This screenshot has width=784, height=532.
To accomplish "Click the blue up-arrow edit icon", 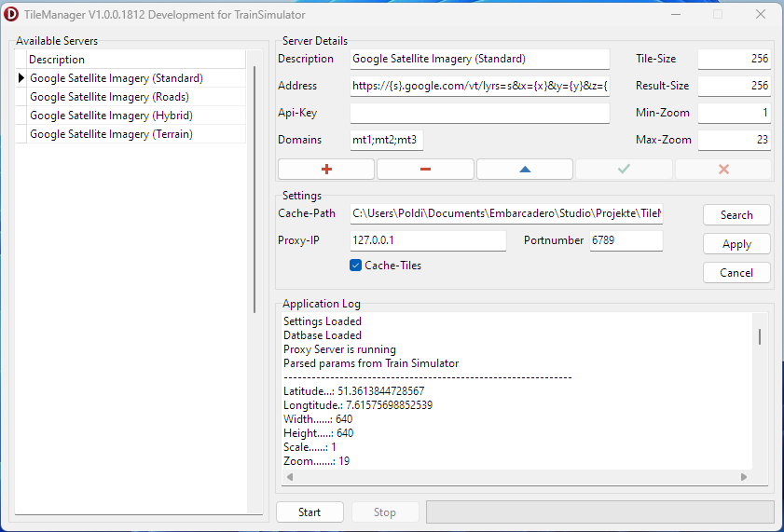I will click(x=525, y=170).
